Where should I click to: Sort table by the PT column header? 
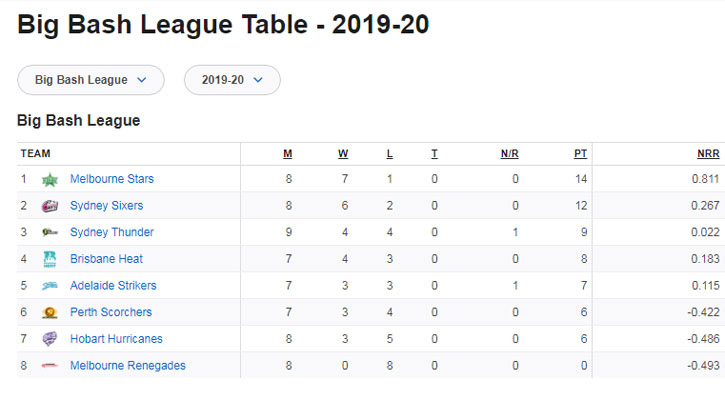click(580, 154)
